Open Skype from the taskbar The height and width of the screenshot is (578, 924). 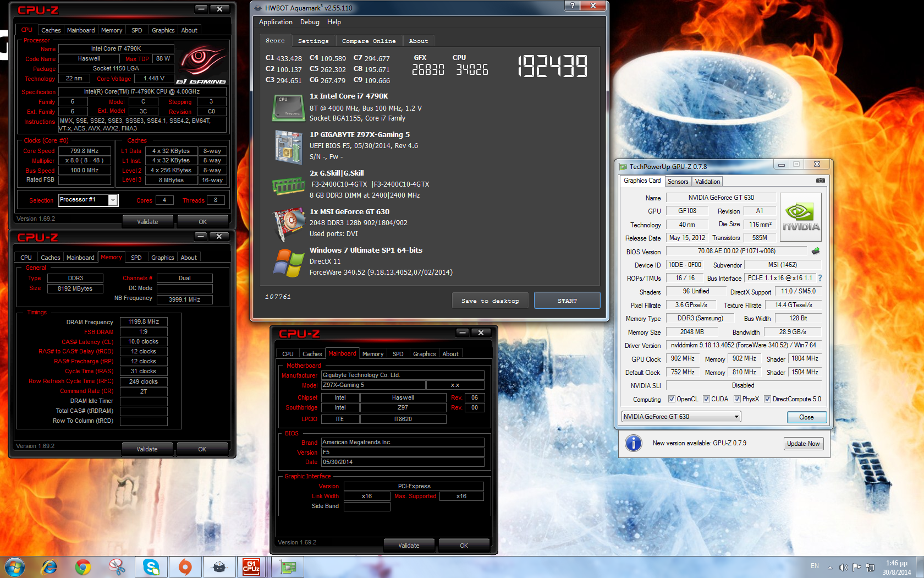151,567
